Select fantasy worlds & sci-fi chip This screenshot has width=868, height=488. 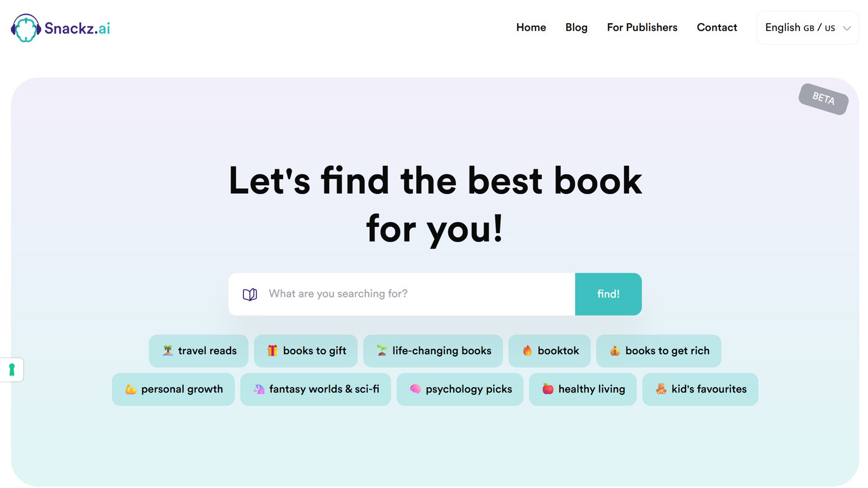pyautogui.click(x=316, y=389)
